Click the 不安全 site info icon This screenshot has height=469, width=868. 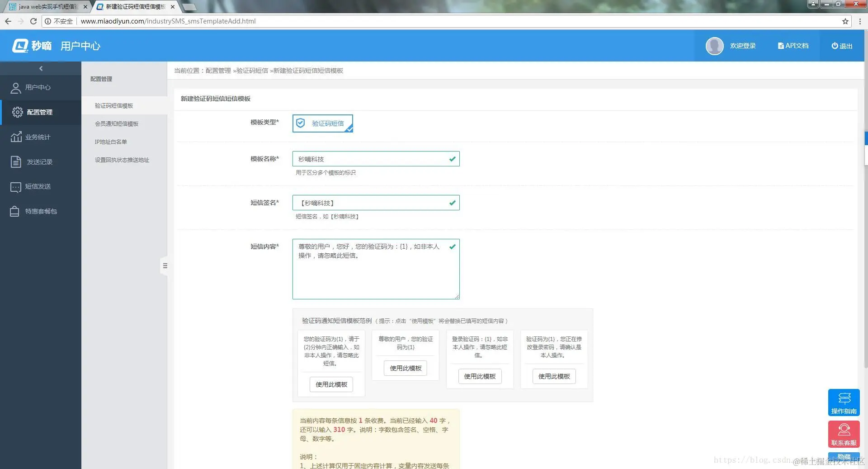pos(48,21)
